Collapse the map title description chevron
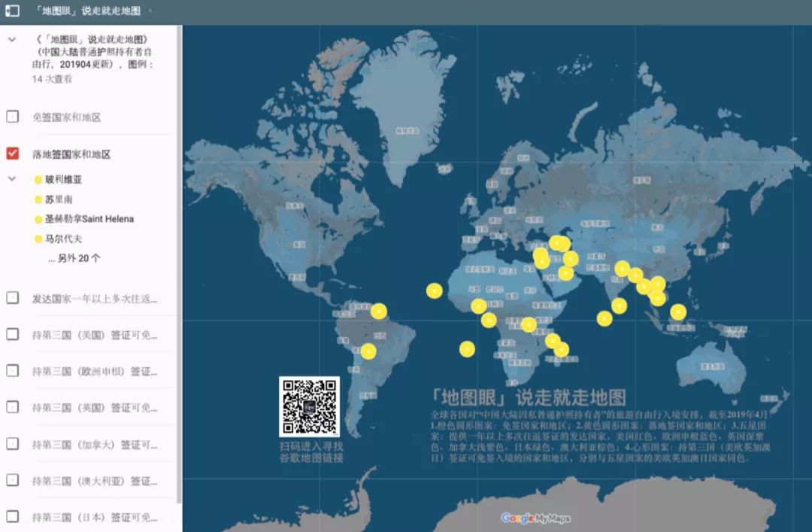Image resolution: width=812 pixels, height=532 pixels. (12, 39)
